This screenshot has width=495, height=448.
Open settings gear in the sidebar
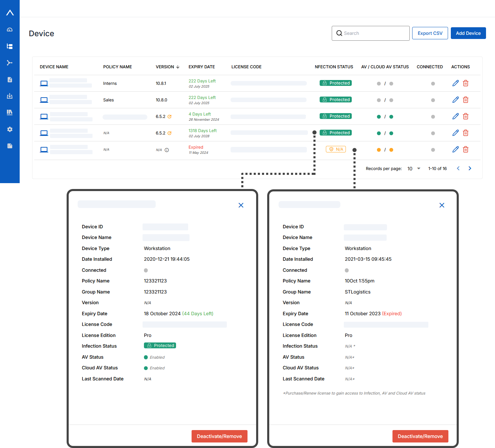[10, 129]
